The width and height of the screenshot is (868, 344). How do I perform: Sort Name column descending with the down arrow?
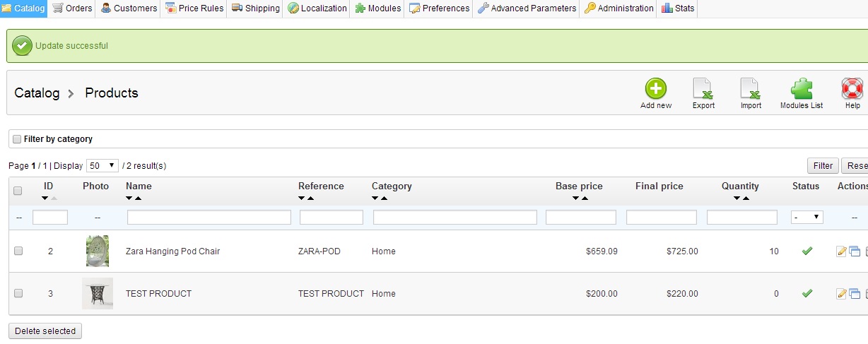click(129, 198)
